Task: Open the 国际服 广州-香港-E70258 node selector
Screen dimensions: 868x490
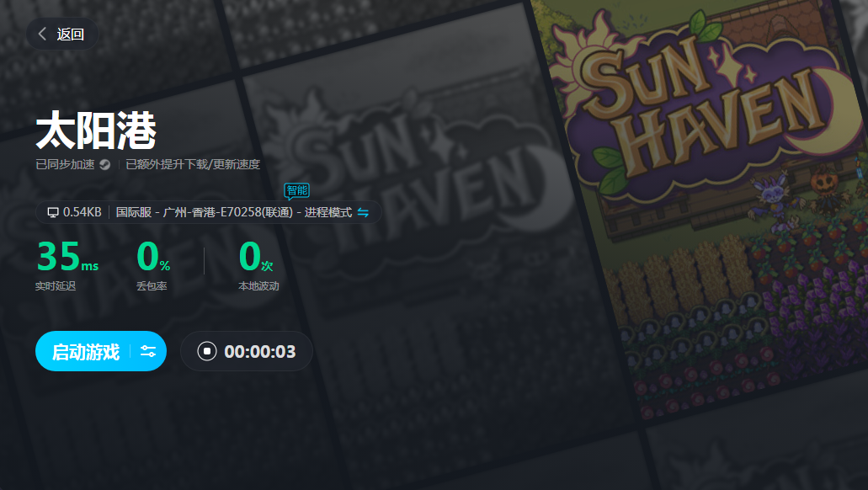Action: click(233, 213)
